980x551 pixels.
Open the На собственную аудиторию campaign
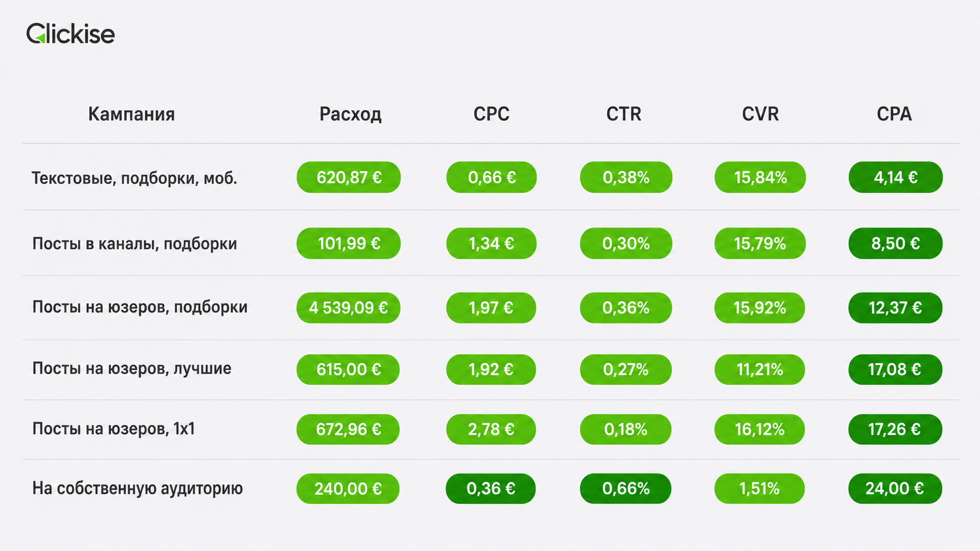[x=491, y=488]
